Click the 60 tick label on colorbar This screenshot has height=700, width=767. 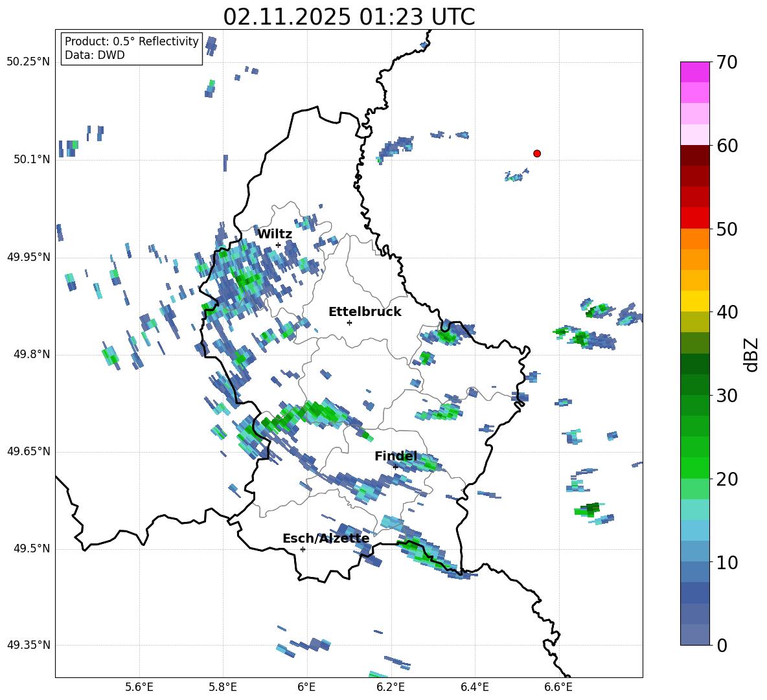tap(727, 146)
